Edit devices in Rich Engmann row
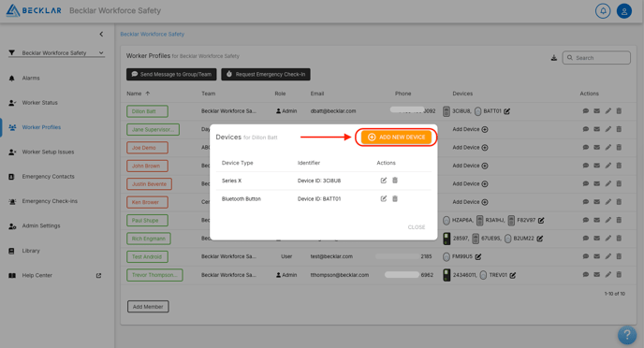Viewport: 644px width, 348px height. [x=540, y=239]
